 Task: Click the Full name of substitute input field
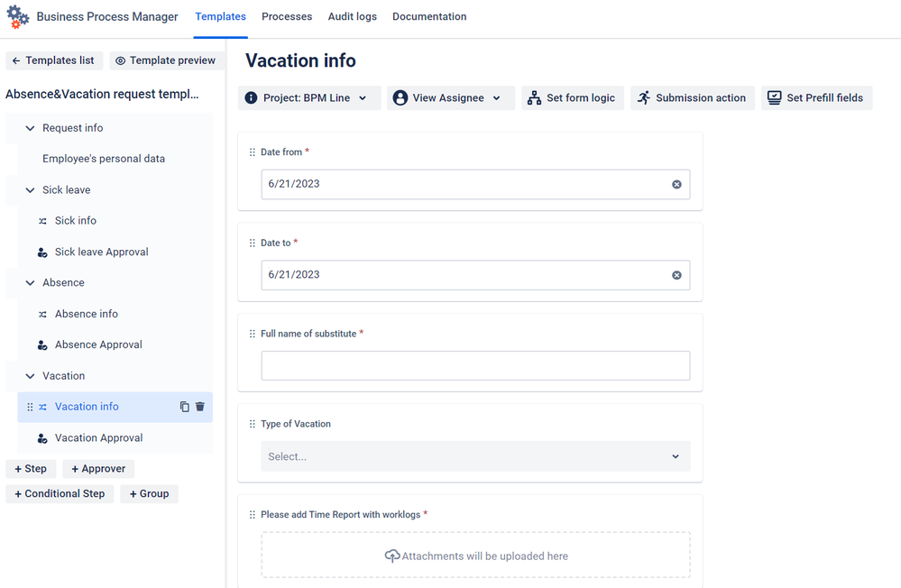tap(476, 365)
